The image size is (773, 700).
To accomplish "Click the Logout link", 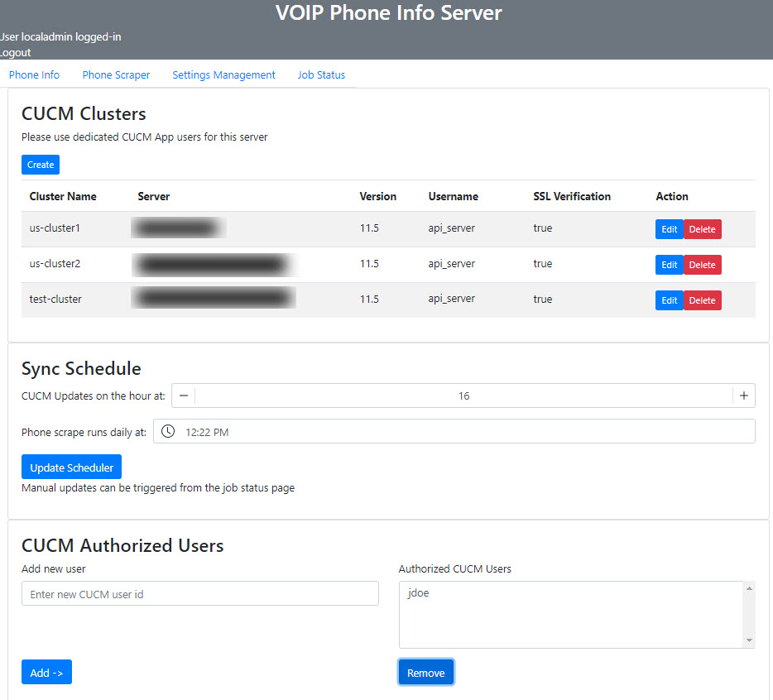I will pos(15,53).
